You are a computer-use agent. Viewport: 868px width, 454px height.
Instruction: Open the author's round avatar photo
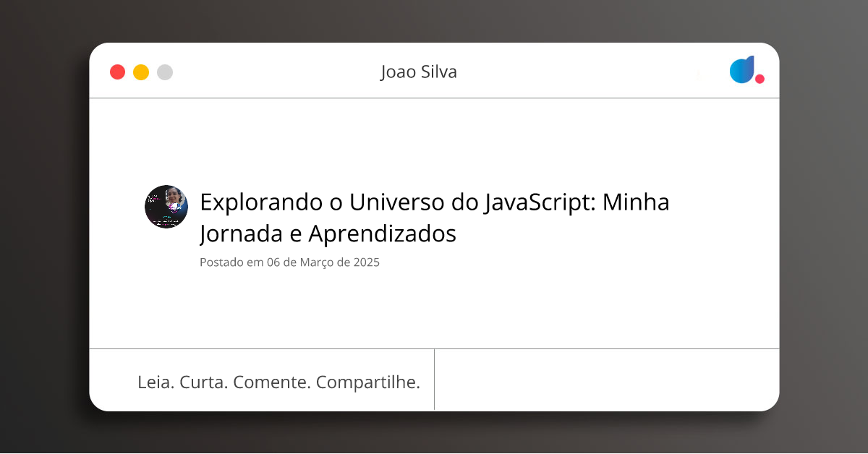pos(166,207)
